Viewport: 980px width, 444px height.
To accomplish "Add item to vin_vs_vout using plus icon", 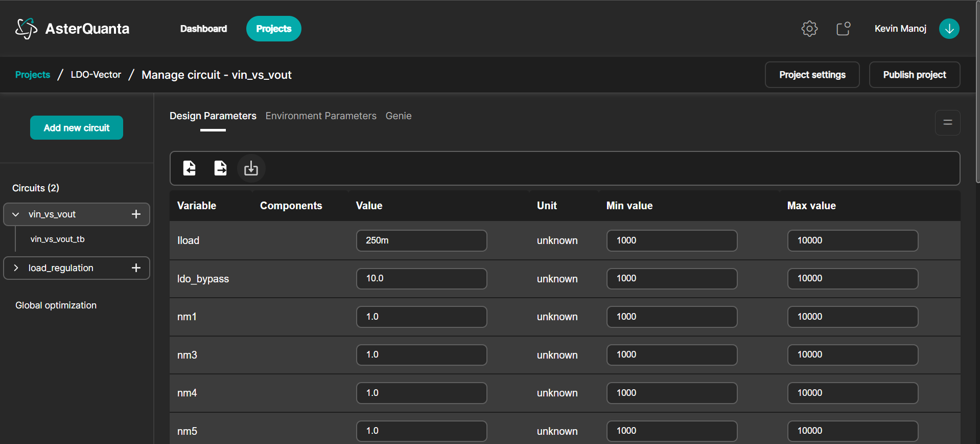I will pos(136,214).
